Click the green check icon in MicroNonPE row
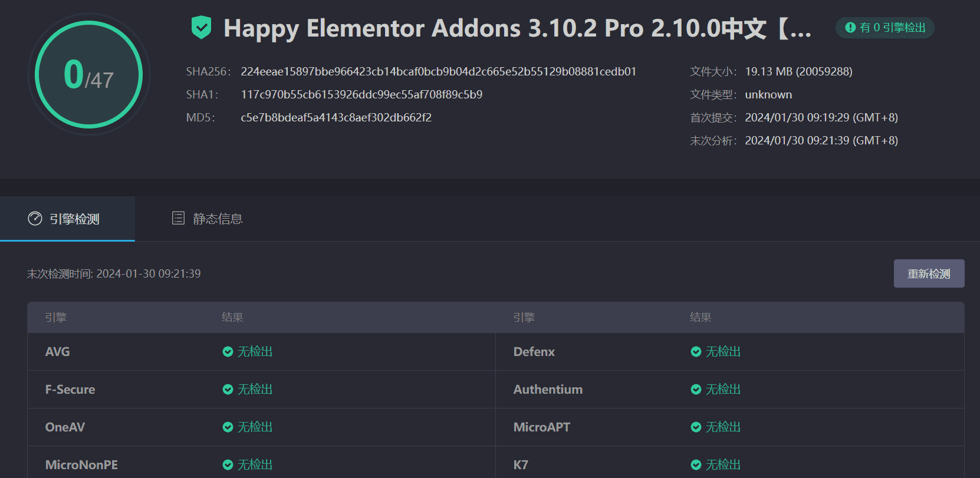 point(228,465)
